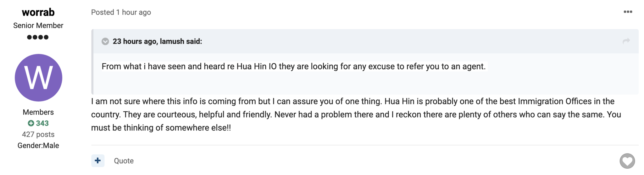644x175 pixels.
Task: Click the quoted text about Hua Hin IO
Action: click(294, 66)
